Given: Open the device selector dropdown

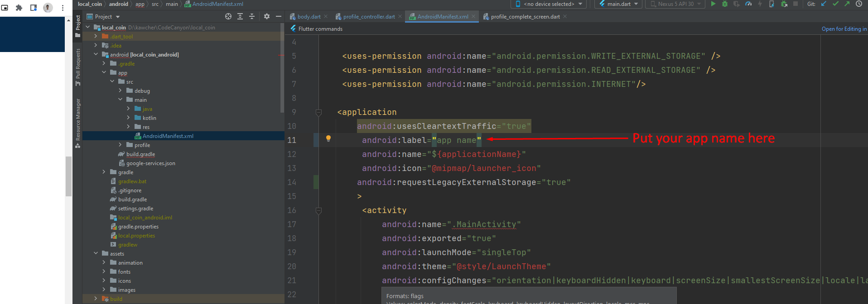Looking at the screenshot, I should tap(549, 4).
